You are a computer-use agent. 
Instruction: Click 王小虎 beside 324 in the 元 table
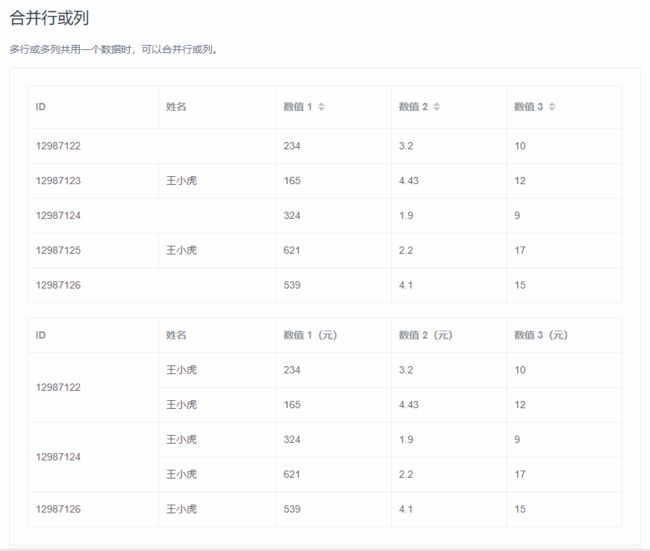point(181,439)
